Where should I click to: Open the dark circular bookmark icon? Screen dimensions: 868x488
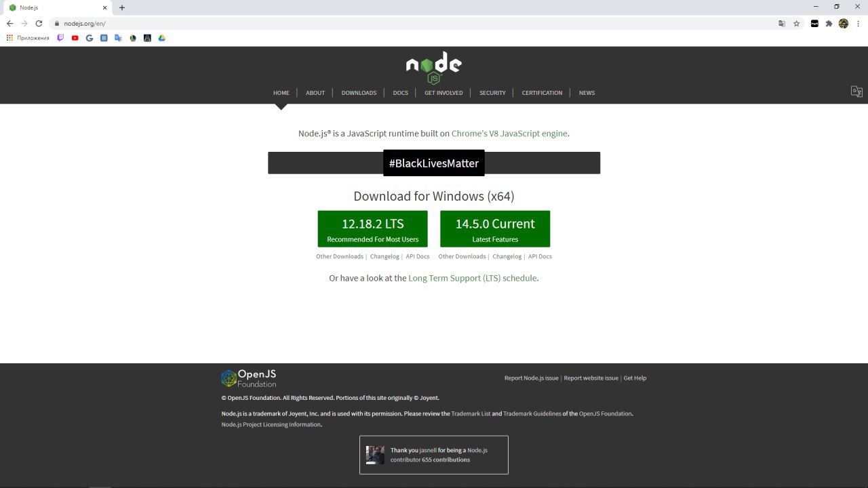[133, 38]
